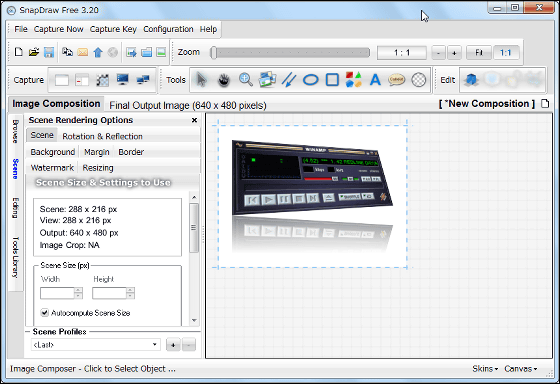Select the rectangle drawing tool
Image resolution: width=560 pixels, height=384 pixels.
(332, 80)
